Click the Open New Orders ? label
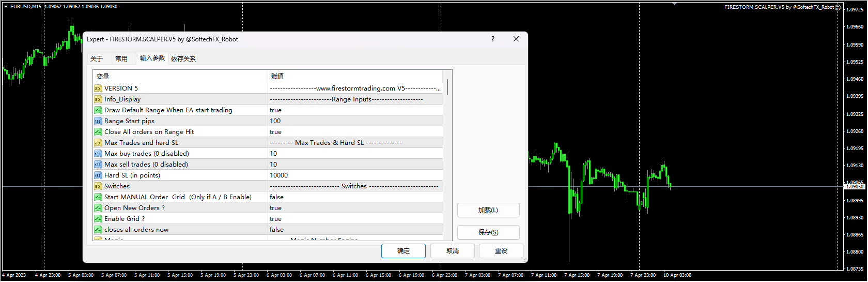Viewport: 868px width, 282px height. tap(134, 208)
